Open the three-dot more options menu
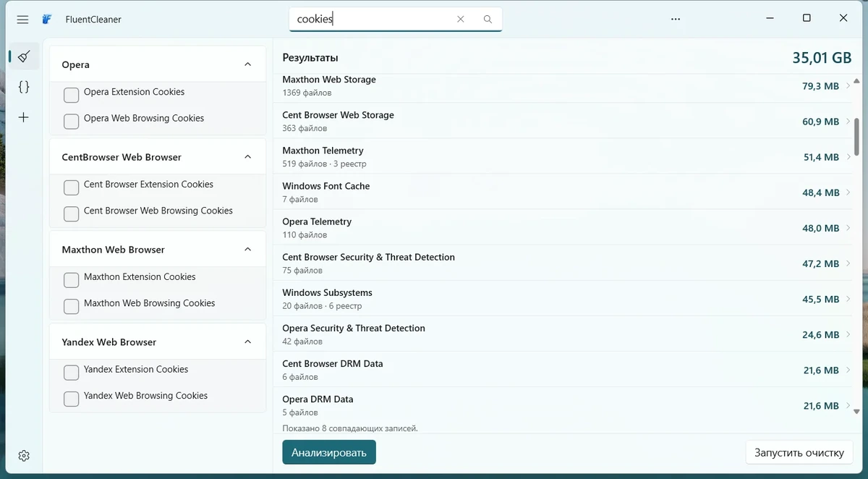Screen dimensions: 868x479 tap(676, 20)
